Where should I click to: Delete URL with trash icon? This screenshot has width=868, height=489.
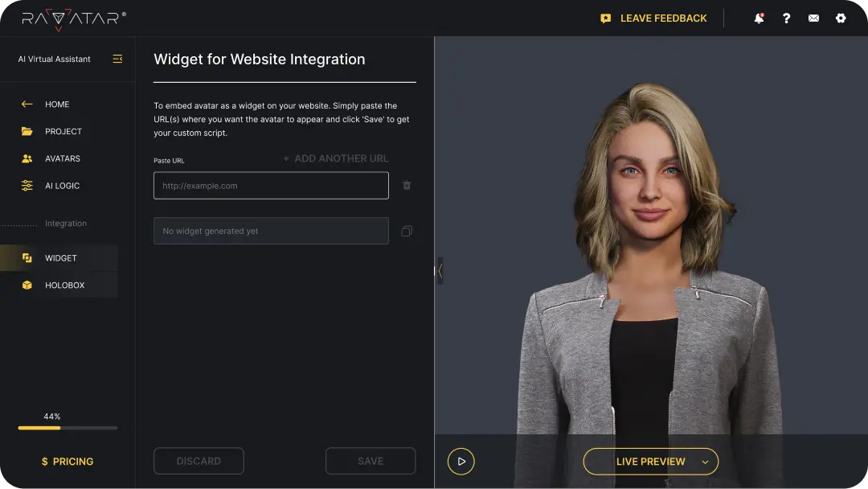pyautogui.click(x=407, y=185)
